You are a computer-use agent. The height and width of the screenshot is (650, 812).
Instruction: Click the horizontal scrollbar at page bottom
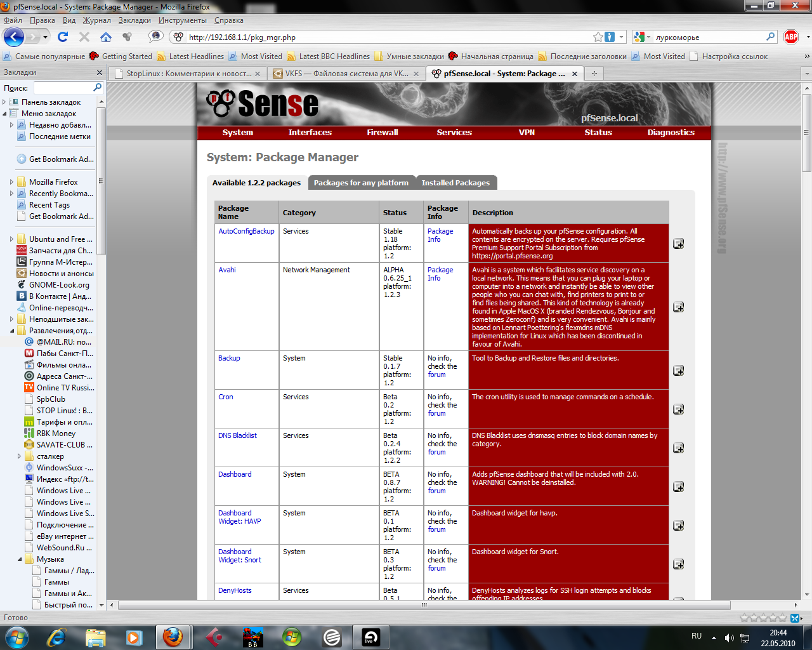coord(424,605)
